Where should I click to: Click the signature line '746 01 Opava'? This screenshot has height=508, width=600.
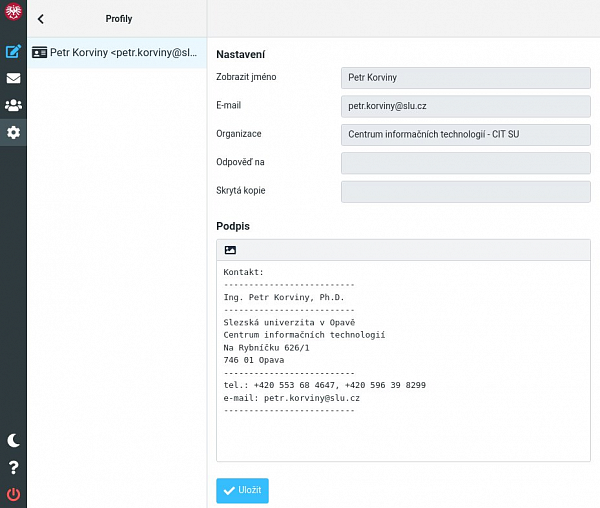tap(254, 360)
